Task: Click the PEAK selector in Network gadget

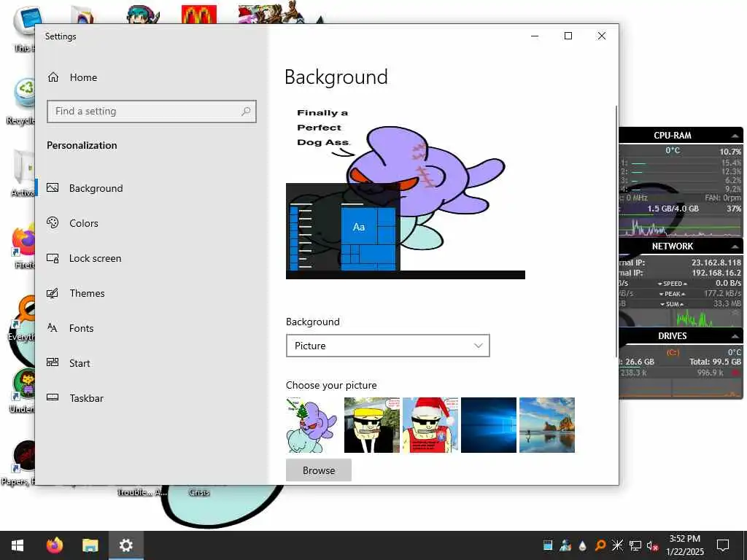Action: pyautogui.click(x=672, y=294)
